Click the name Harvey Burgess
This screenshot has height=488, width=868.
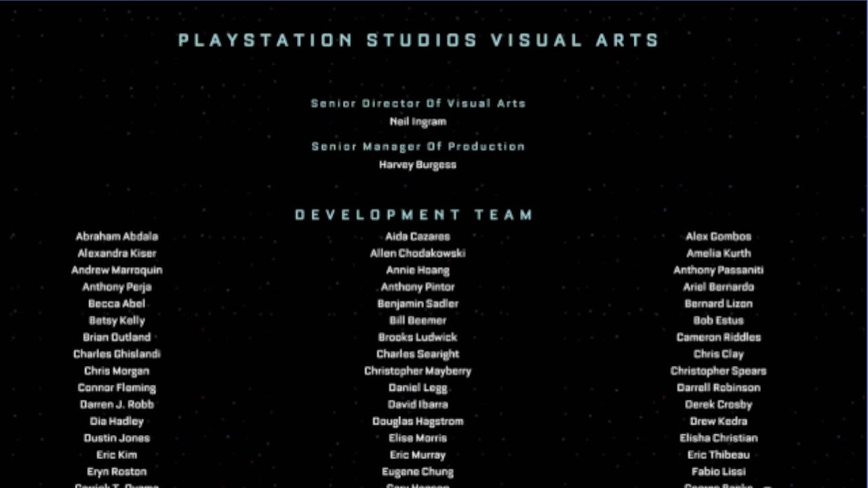[418, 165]
